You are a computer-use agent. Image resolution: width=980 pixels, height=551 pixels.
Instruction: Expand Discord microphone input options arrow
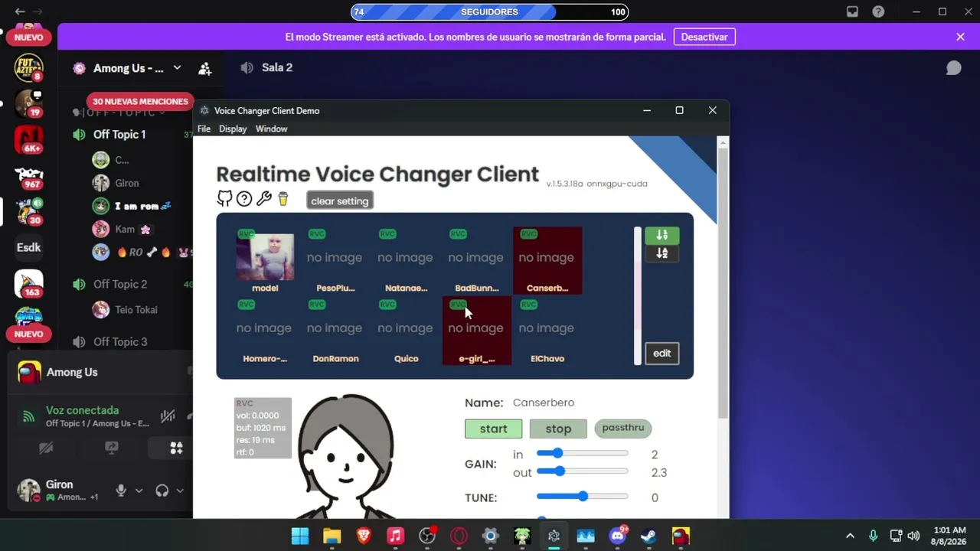coord(139,491)
